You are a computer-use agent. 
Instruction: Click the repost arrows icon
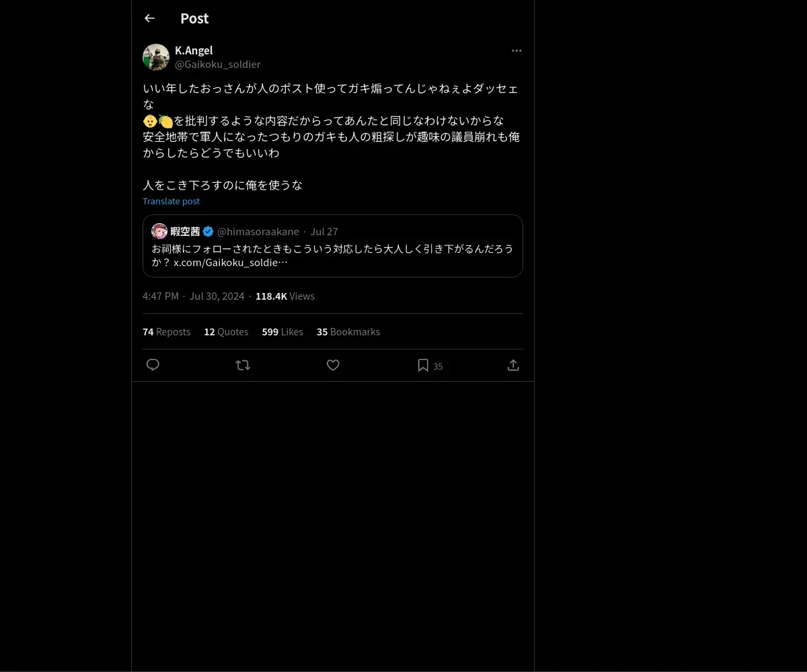(243, 365)
